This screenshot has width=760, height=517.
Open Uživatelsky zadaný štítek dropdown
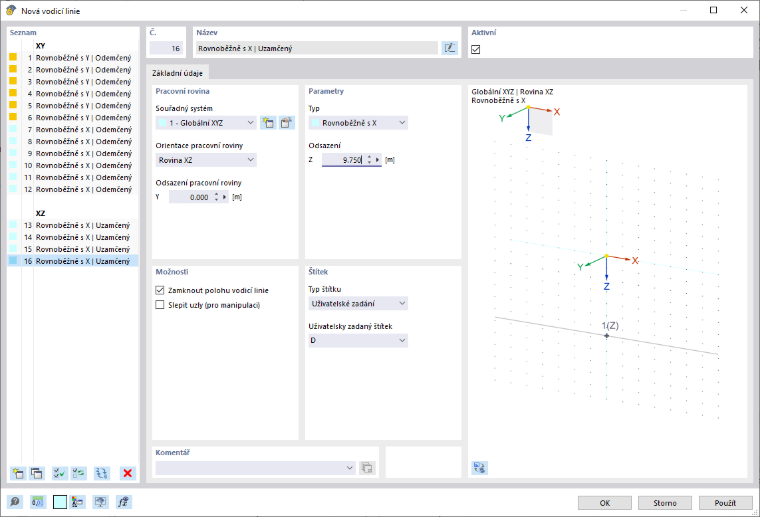pos(358,340)
